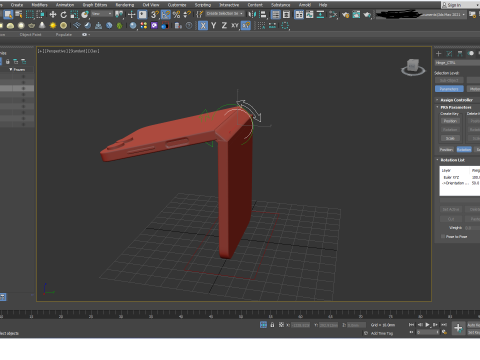Toggle the selection lock icon in status bar
The height and width of the screenshot is (360, 480).
[272, 325]
